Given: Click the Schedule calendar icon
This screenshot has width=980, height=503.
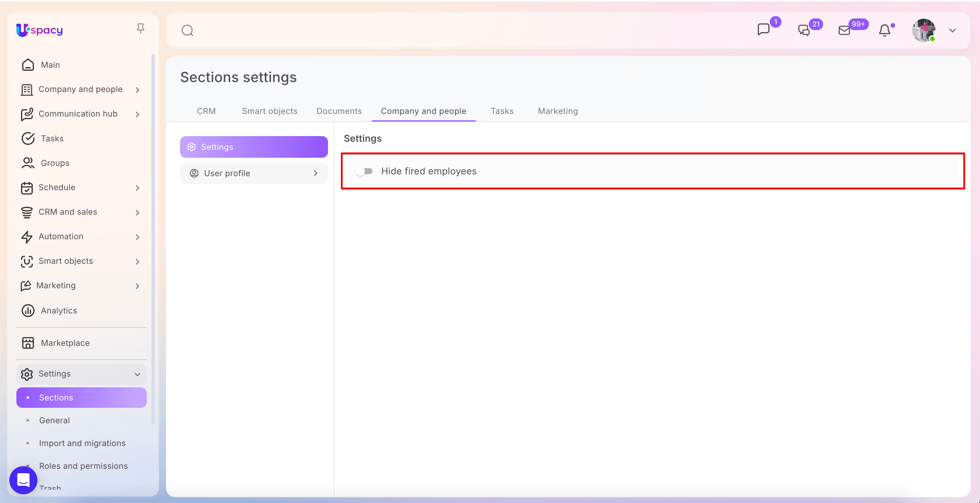Looking at the screenshot, I should point(27,188).
